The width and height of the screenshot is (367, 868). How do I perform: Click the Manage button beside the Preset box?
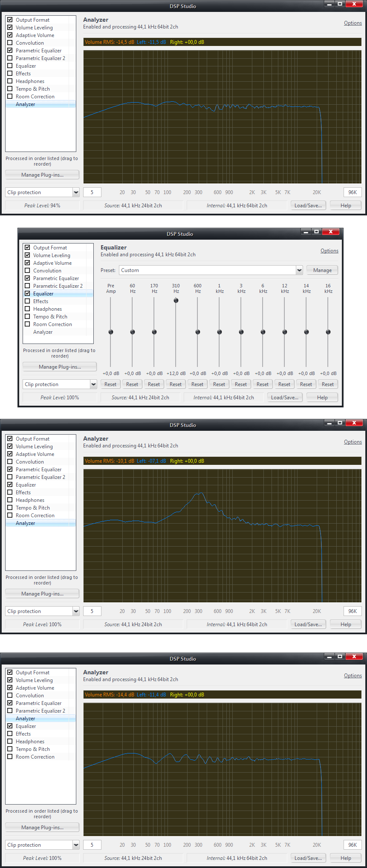(322, 270)
